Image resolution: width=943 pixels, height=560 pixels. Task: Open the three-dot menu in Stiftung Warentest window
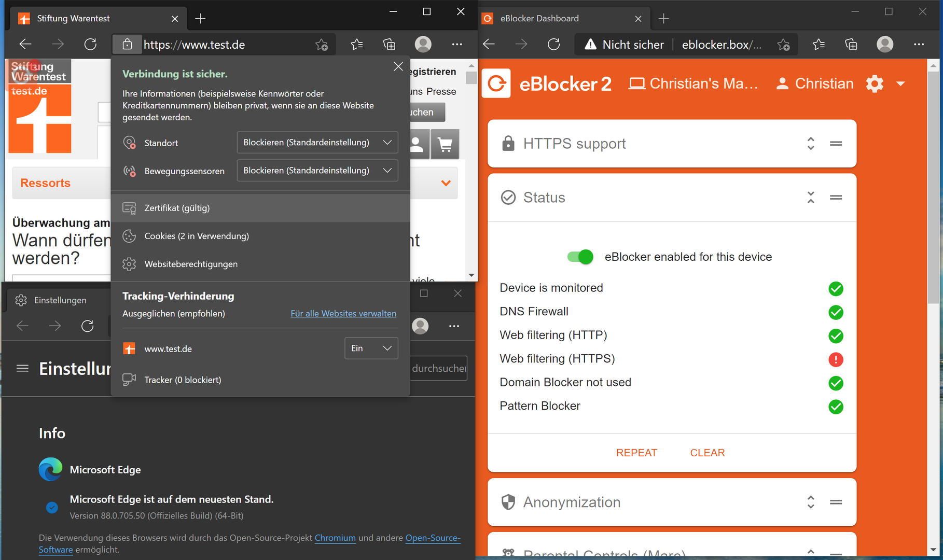click(457, 45)
